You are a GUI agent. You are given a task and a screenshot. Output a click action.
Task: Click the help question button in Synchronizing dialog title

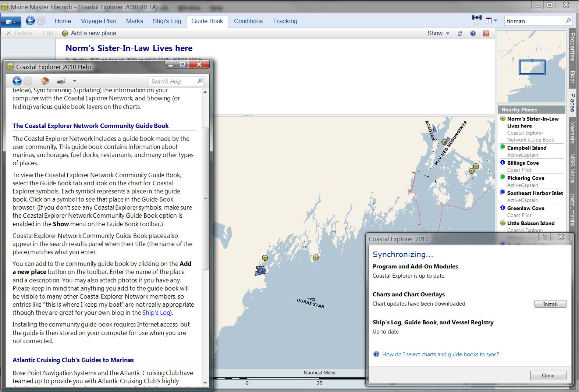coord(545,237)
